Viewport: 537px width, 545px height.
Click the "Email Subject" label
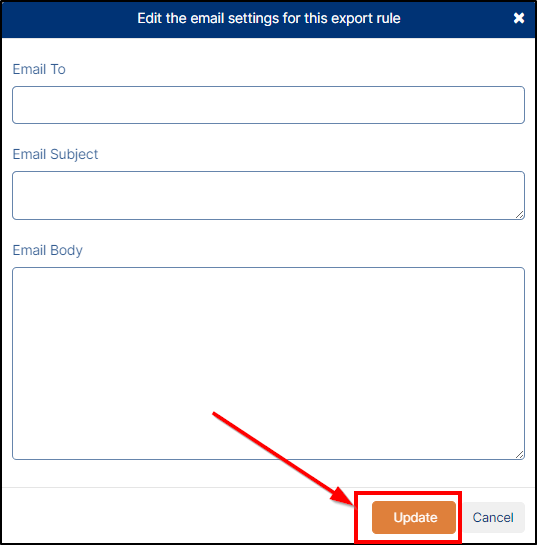click(x=55, y=154)
